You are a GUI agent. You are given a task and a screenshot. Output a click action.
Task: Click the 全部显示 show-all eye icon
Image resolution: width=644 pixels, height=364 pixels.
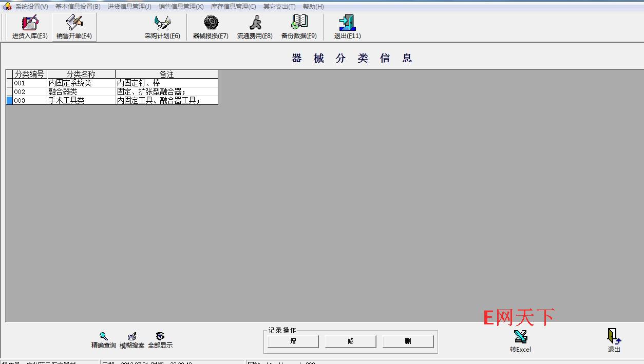pos(160,340)
